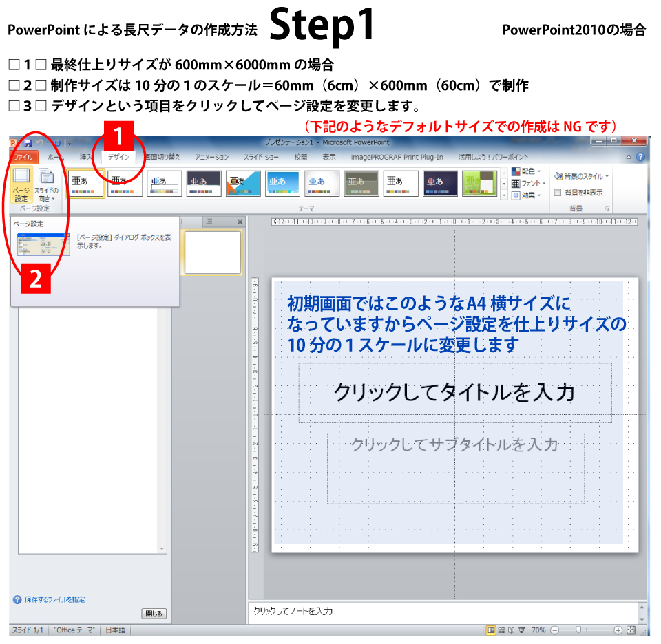661x644 pixels.
Task: Open the ファイル (File) tab
Action: [x=23, y=157]
